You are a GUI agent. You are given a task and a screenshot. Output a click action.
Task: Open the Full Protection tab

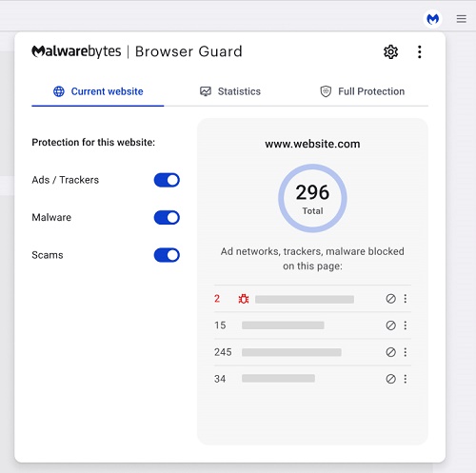point(362,91)
